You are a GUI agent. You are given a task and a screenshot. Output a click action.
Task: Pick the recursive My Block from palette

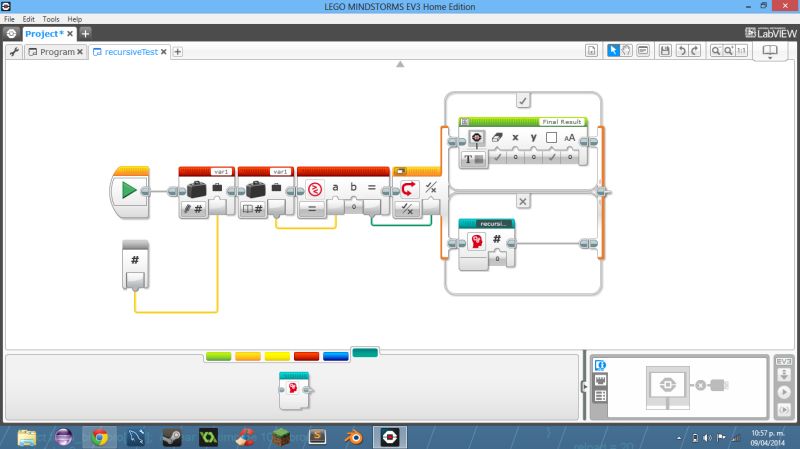click(294, 391)
